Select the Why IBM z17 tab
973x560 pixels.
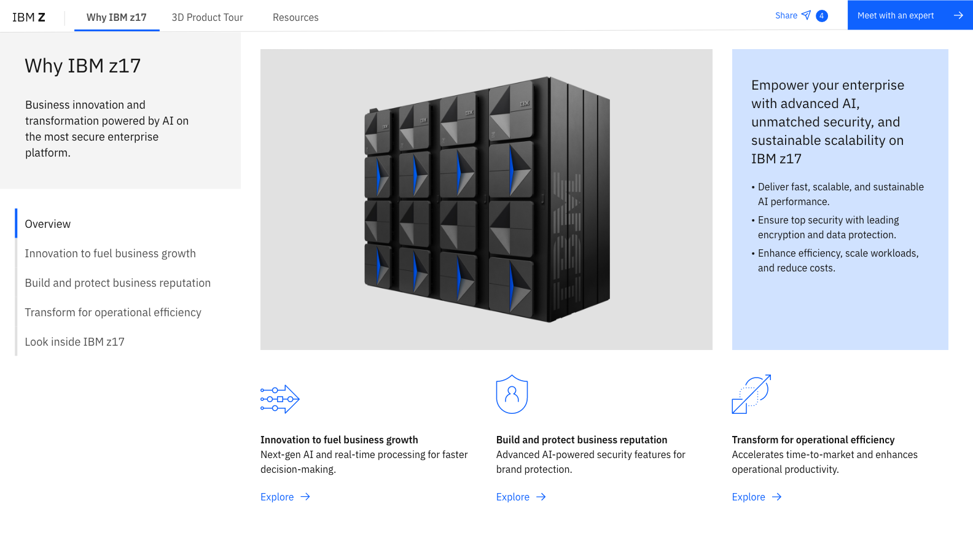click(117, 17)
